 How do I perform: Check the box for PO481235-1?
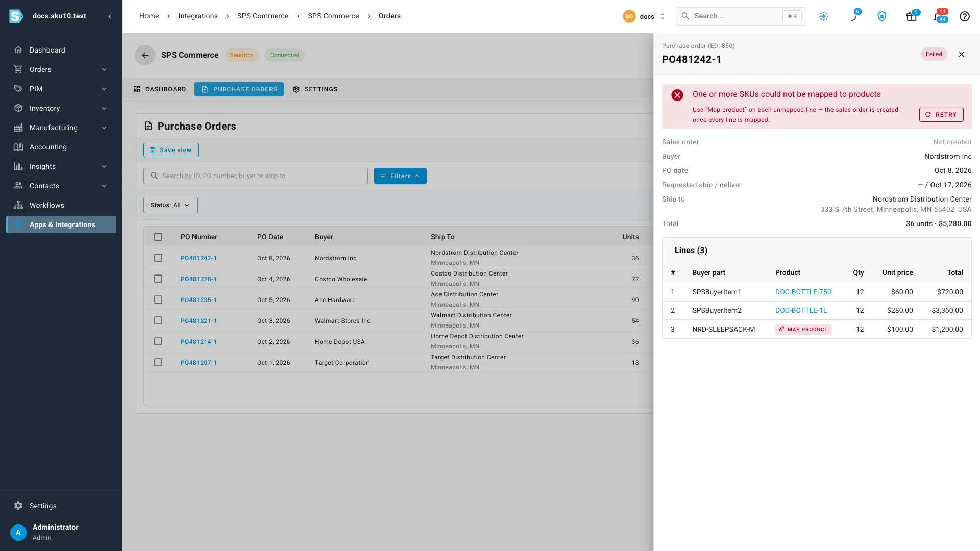[158, 299]
